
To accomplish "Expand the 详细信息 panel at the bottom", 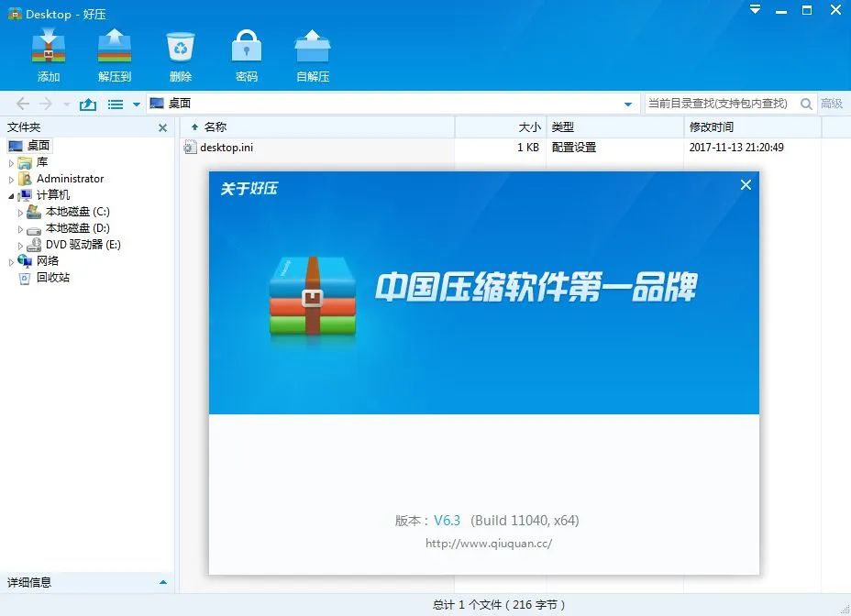I will 163,582.
